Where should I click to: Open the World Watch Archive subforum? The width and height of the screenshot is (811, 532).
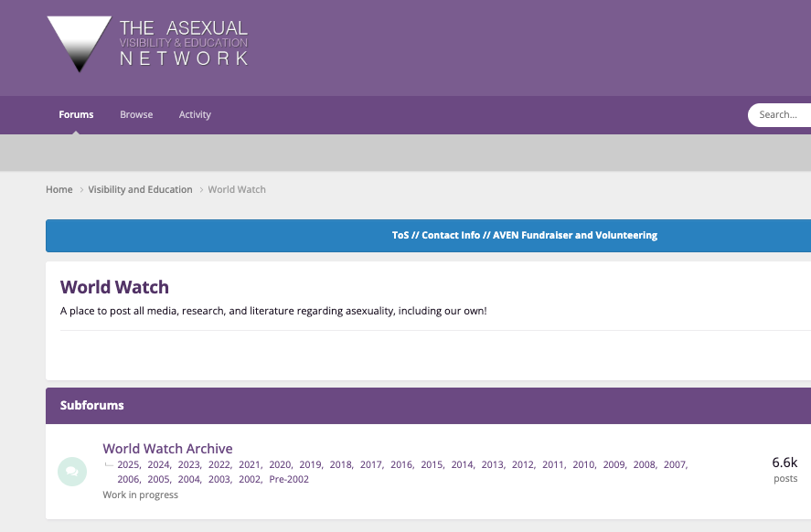pos(167,449)
